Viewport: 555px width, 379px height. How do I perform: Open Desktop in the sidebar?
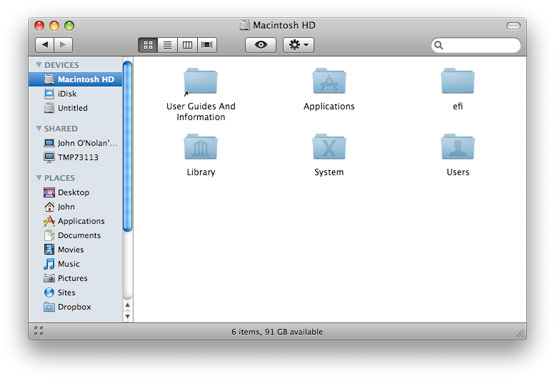[75, 192]
